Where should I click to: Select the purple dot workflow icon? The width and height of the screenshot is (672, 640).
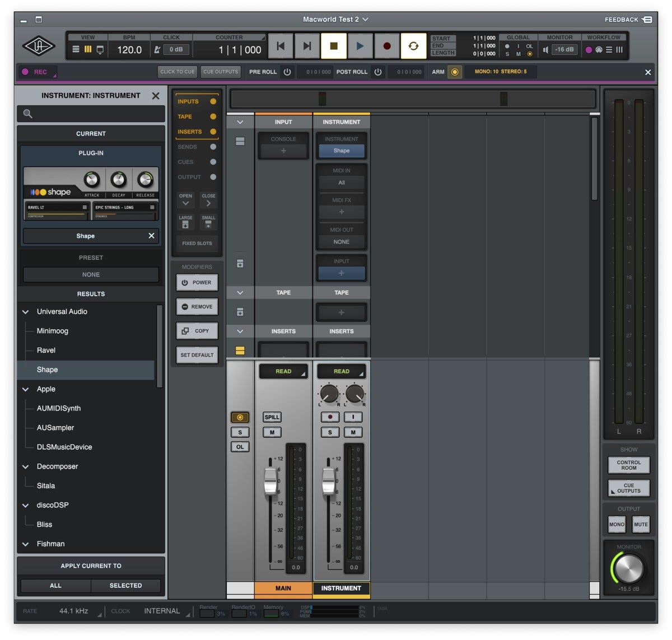click(589, 50)
